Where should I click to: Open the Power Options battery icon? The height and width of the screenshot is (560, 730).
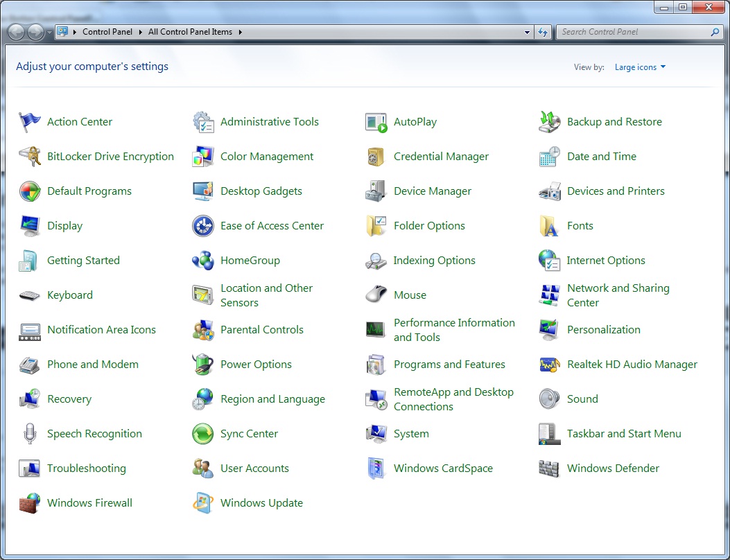pyautogui.click(x=202, y=365)
